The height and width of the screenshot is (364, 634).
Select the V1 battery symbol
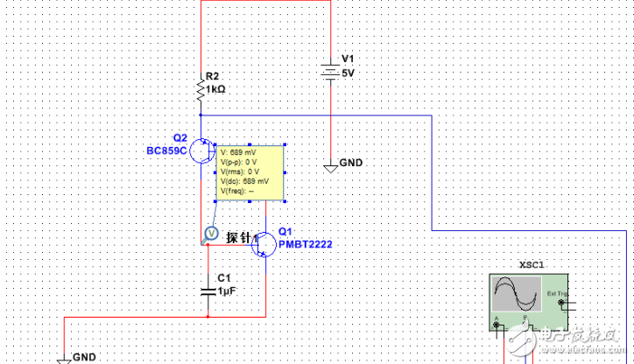(330, 72)
